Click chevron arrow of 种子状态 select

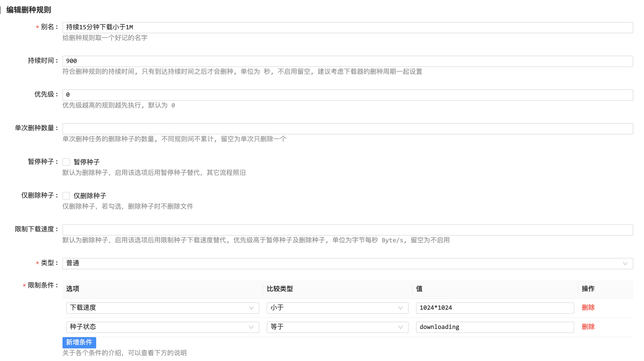[x=251, y=327]
